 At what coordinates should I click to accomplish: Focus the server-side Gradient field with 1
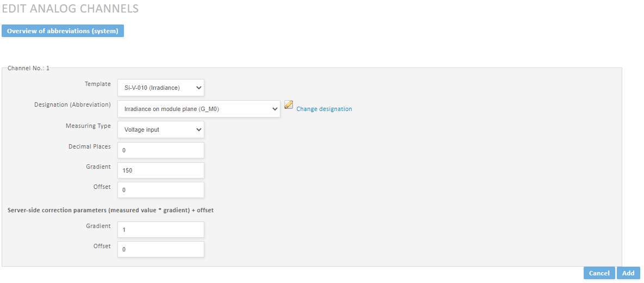(160, 230)
